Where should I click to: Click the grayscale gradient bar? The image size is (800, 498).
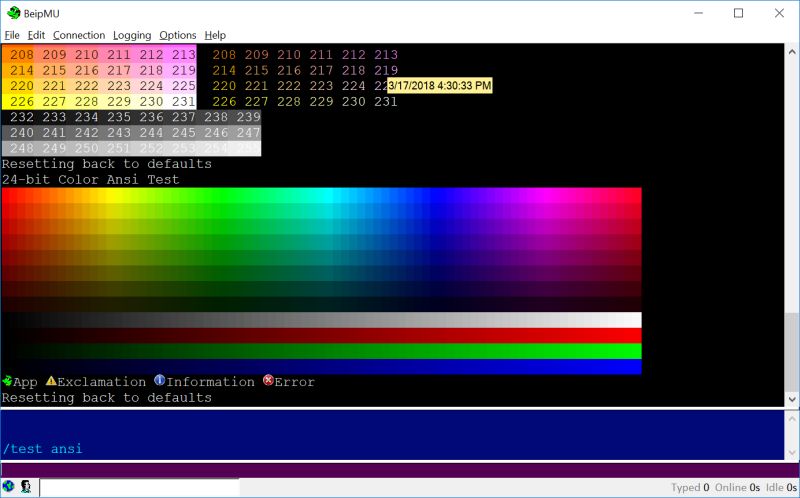(x=321, y=320)
